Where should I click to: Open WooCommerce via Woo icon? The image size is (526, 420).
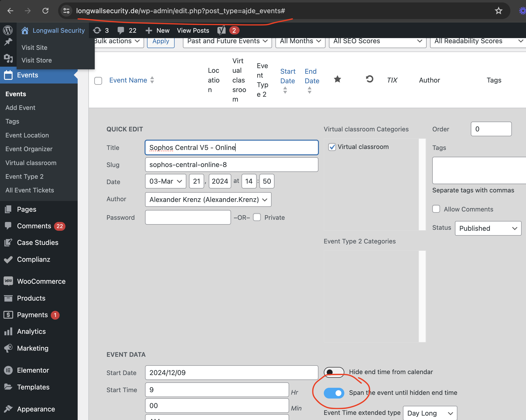(x=8, y=281)
